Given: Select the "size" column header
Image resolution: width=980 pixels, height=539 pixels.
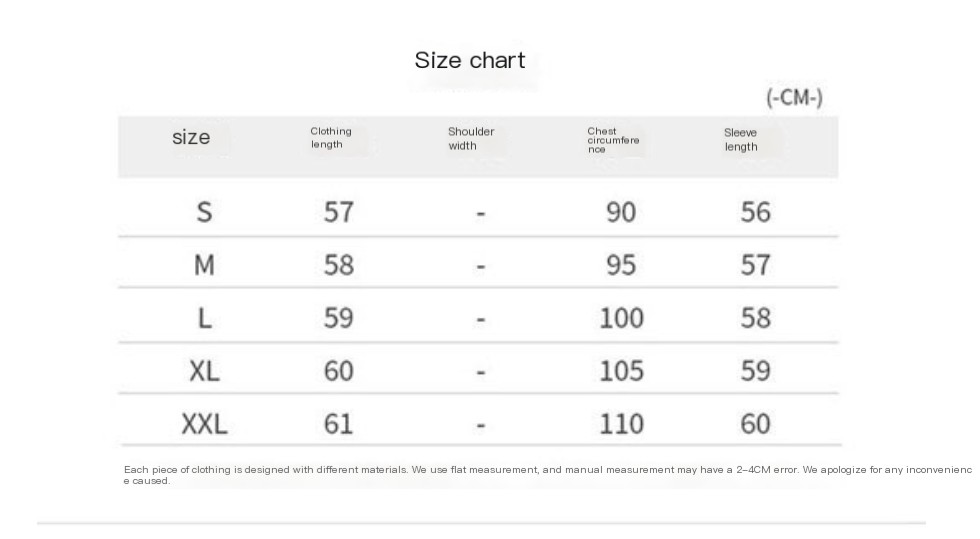Looking at the screenshot, I should (x=191, y=138).
